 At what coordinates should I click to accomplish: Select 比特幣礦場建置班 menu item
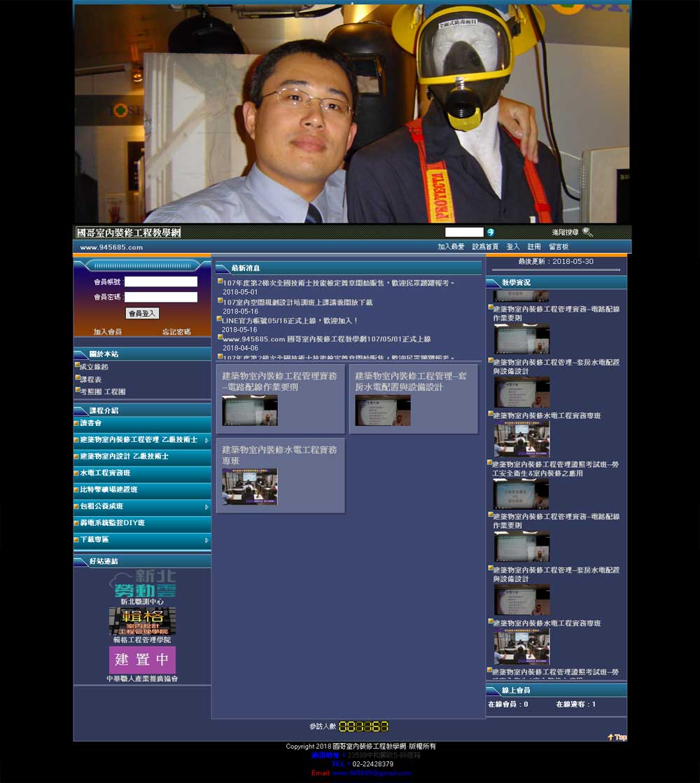(x=142, y=490)
